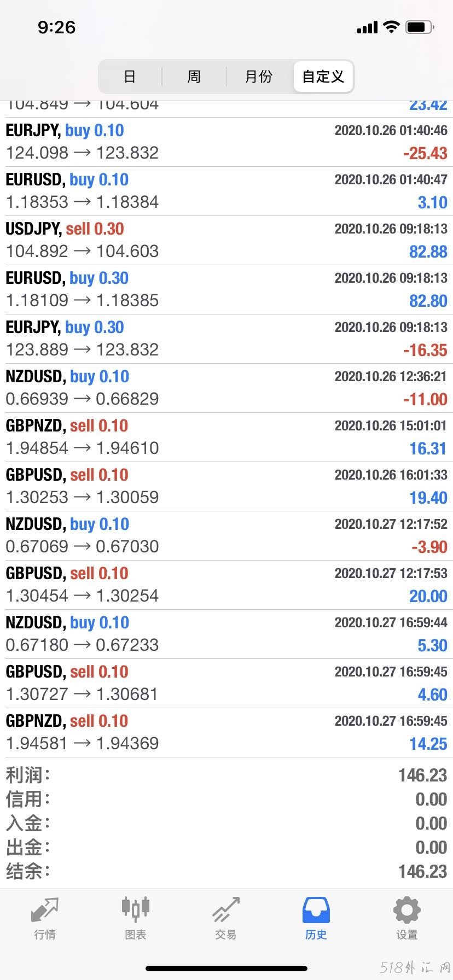
Task: Tap the cellular signal bars icon
Action: [367, 27]
